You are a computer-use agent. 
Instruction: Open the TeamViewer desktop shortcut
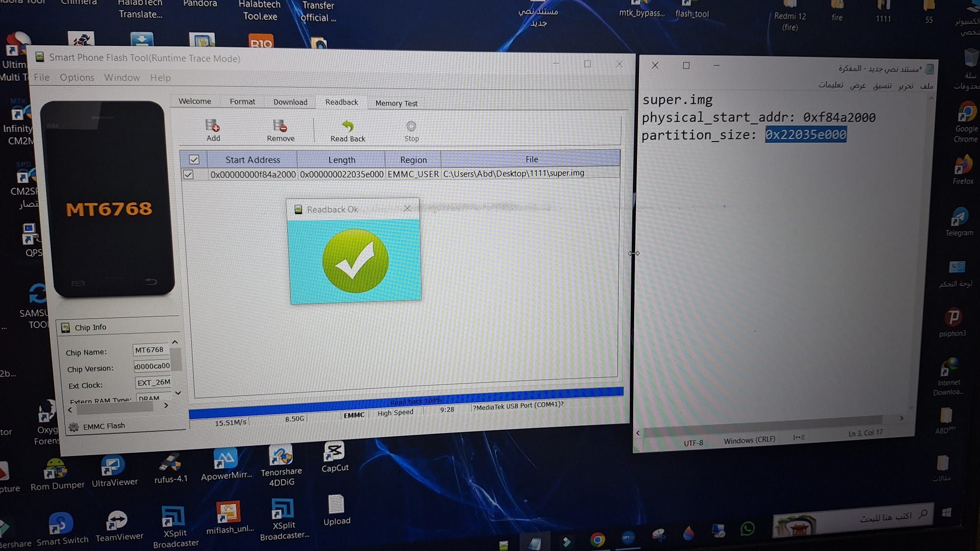pos(119,527)
